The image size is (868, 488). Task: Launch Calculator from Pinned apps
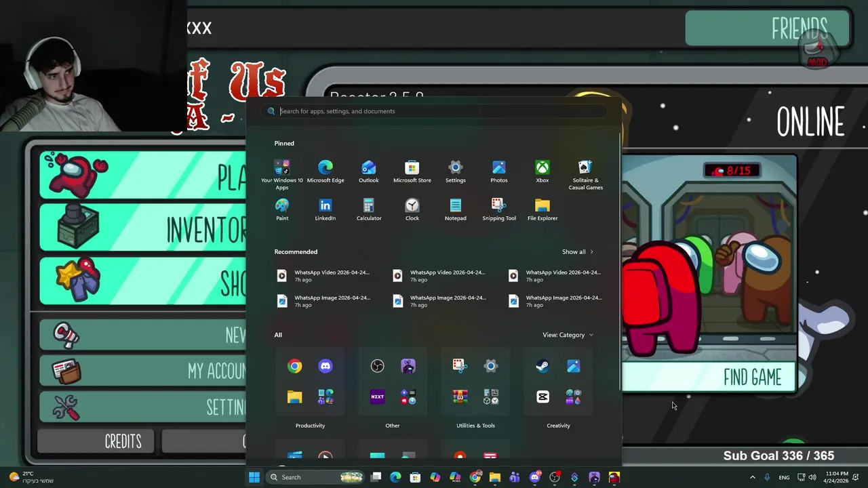coord(369,209)
